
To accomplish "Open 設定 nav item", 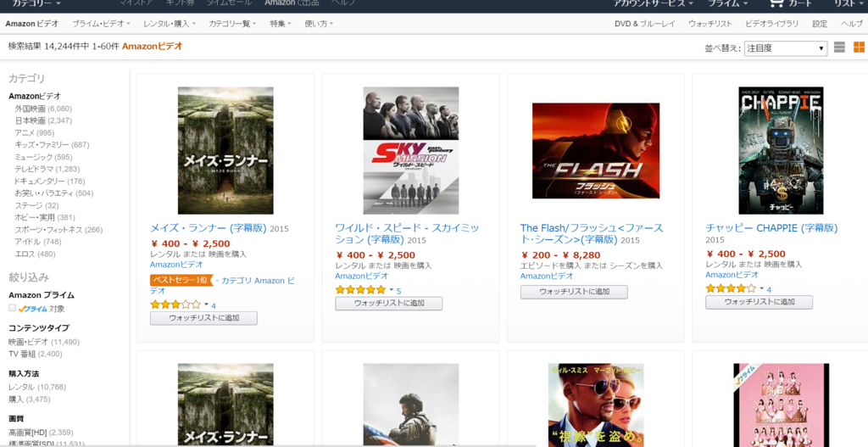I will click(x=820, y=24).
